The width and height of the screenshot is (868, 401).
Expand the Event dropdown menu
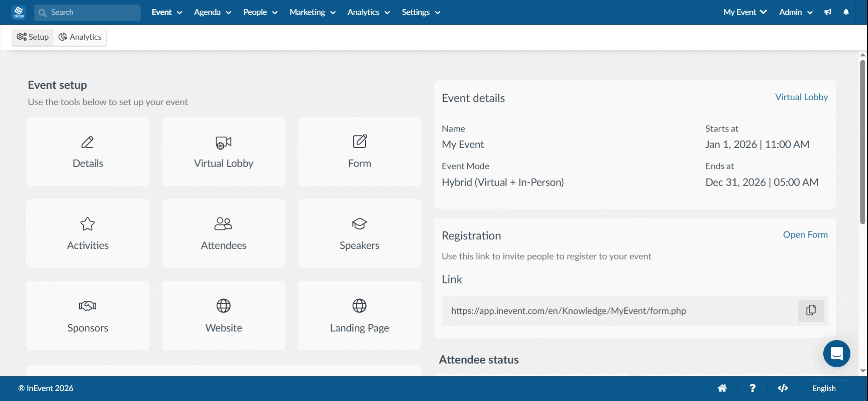(x=167, y=12)
